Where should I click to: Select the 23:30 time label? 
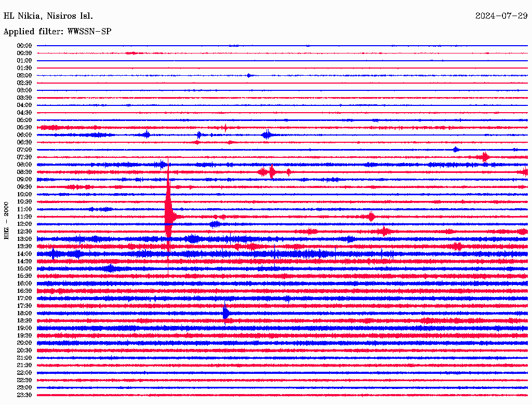(24, 395)
